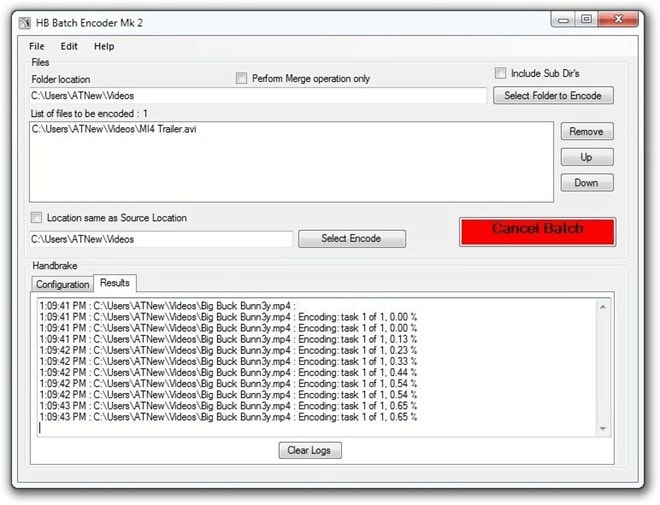Maximize the HB Batch Encoder window
The image size is (660, 505).
point(586,19)
